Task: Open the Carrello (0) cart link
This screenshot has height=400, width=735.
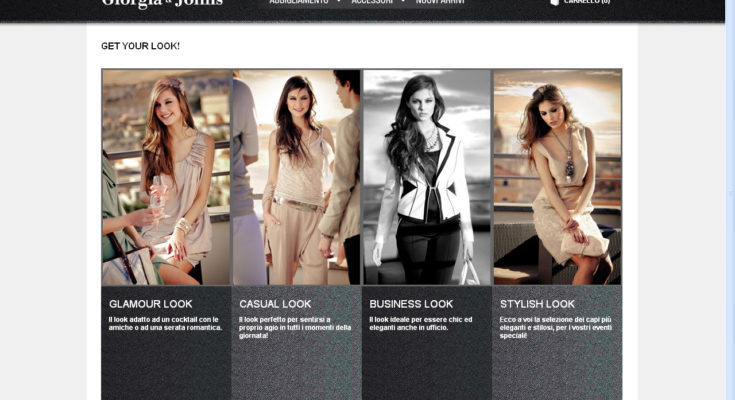Action: (588, 3)
